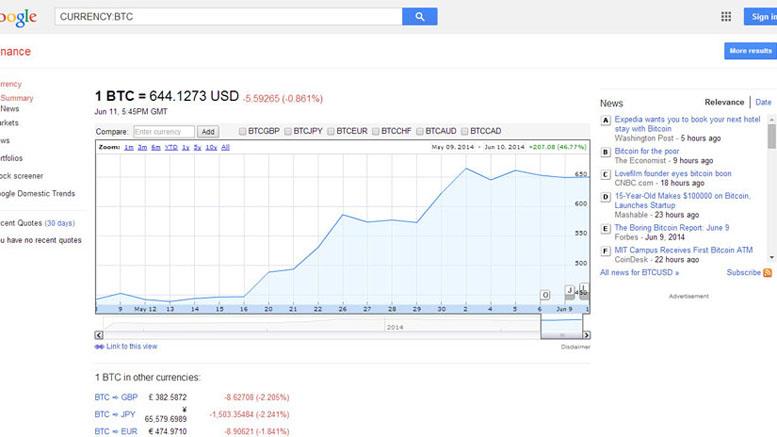This screenshot has height=437, width=777.
Task: Click the 30 days recent quotes link
Action: pyautogui.click(x=59, y=223)
